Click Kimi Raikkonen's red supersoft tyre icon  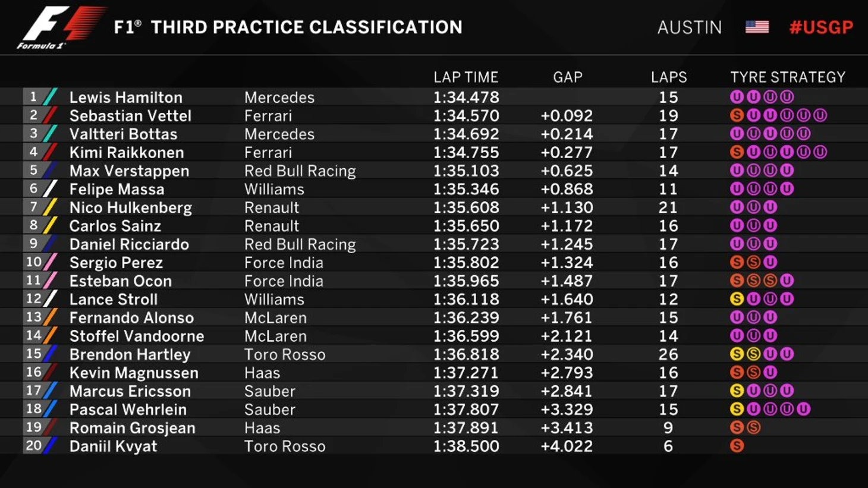(737, 152)
